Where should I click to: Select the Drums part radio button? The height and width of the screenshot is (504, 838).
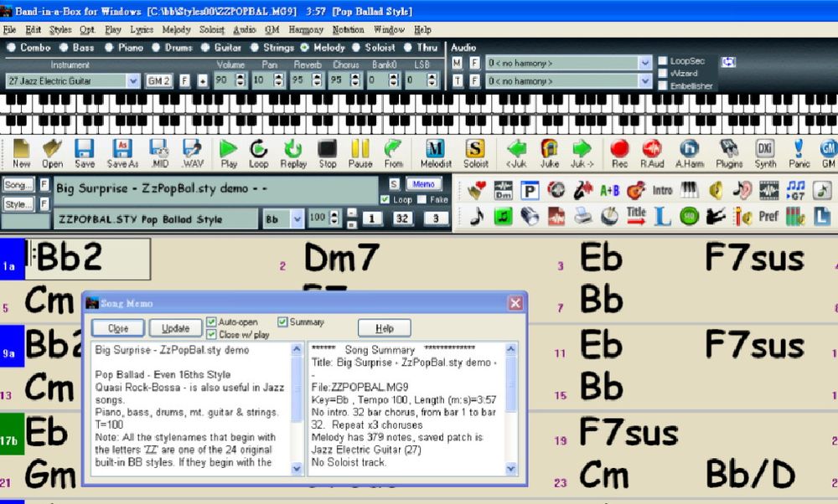tap(156, 48)
